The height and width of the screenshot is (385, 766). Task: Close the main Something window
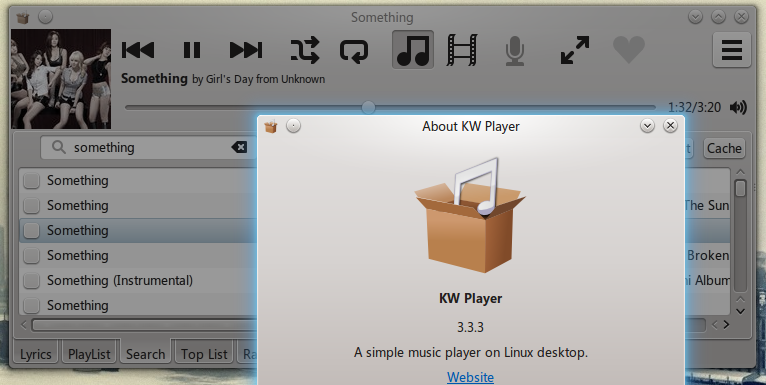[741, 17]
